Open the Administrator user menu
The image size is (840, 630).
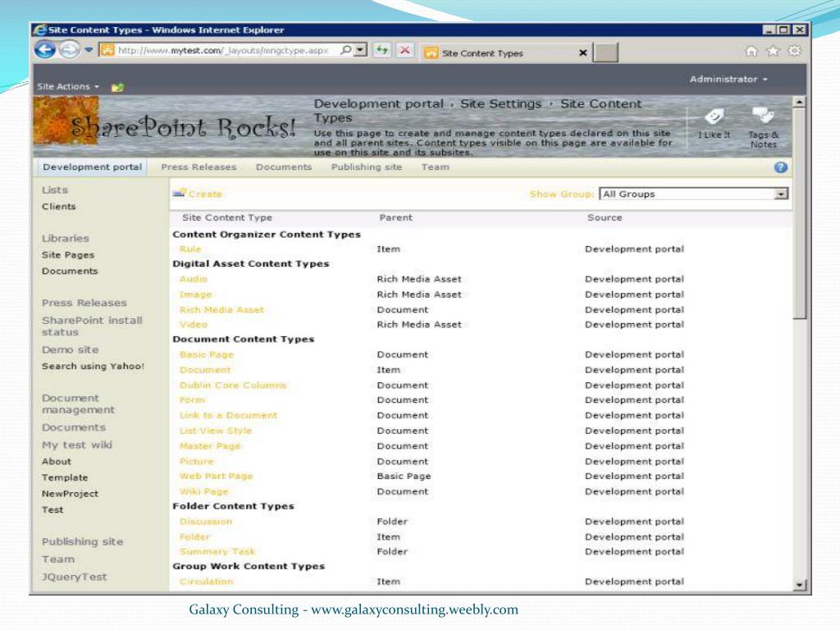click(728, 80)
